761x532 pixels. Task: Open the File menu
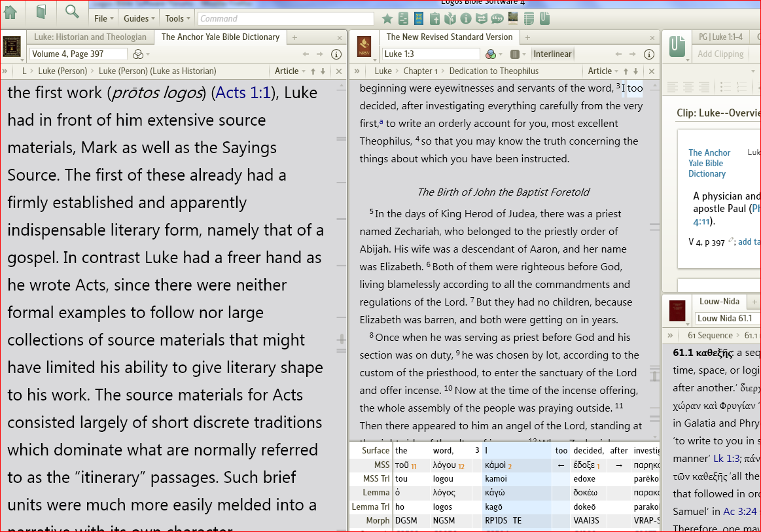[x=104, y=18]
